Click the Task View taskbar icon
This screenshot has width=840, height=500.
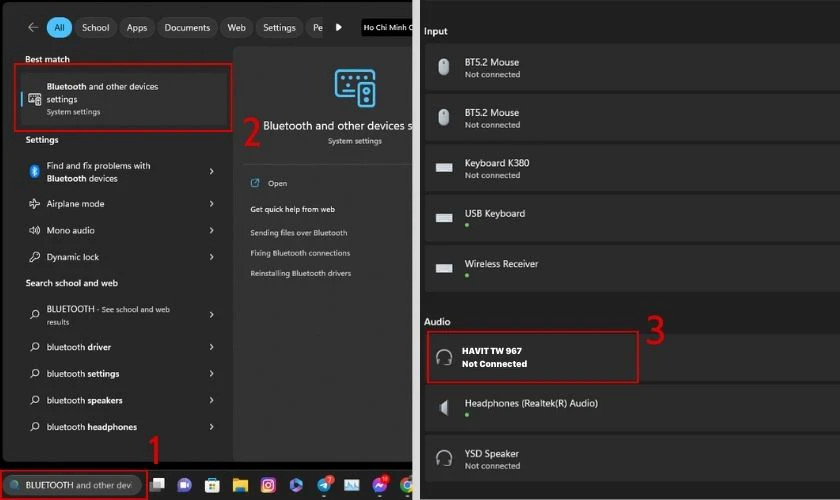click(158, 485)
